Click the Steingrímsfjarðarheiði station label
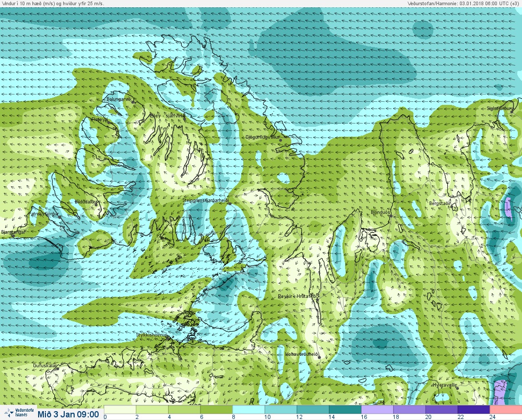Image resolution: width=522 pixels, height=420 pixels. point(206,200)
